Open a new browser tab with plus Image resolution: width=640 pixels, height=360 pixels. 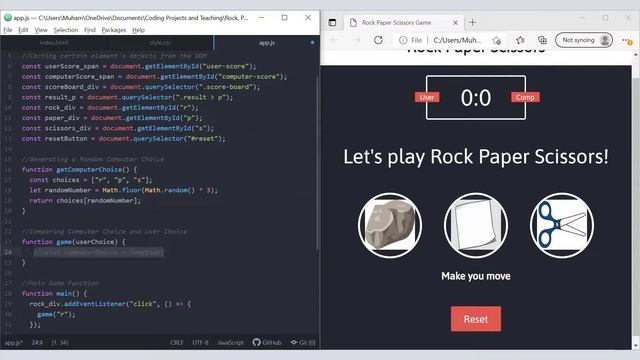tap(472, 22)
